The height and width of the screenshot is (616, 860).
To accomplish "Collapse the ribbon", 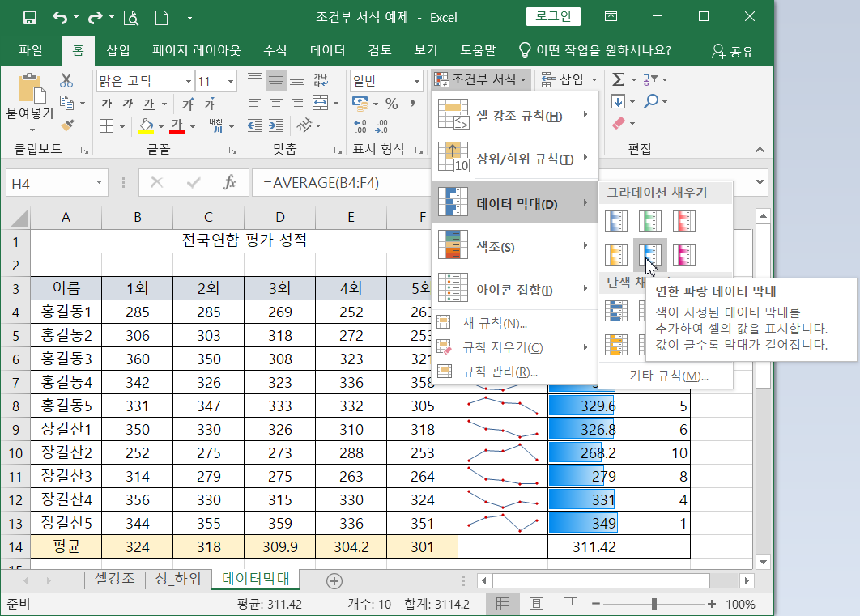I will point(760,150).
